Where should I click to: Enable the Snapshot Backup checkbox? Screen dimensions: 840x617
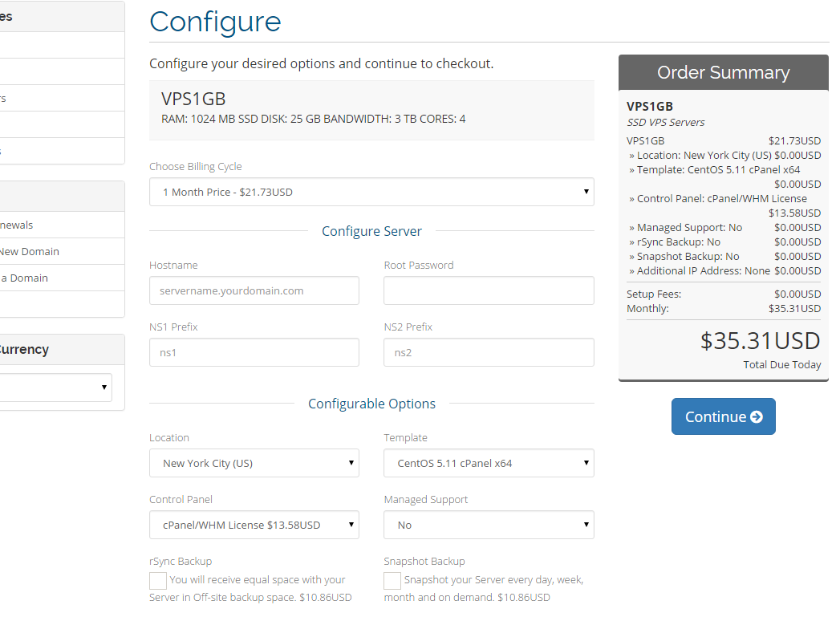coord(392,581)
